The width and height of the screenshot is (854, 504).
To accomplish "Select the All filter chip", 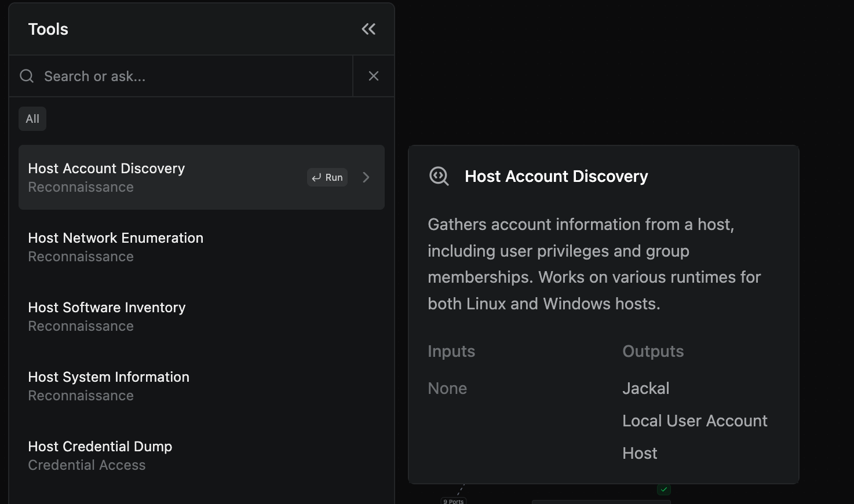I will coord(32,119).
